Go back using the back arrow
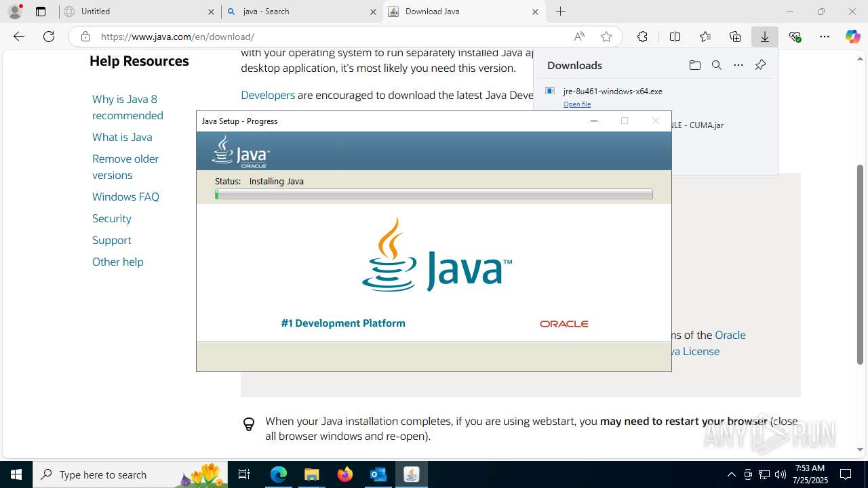Viewport: 868px width, 488px height. 19,37
